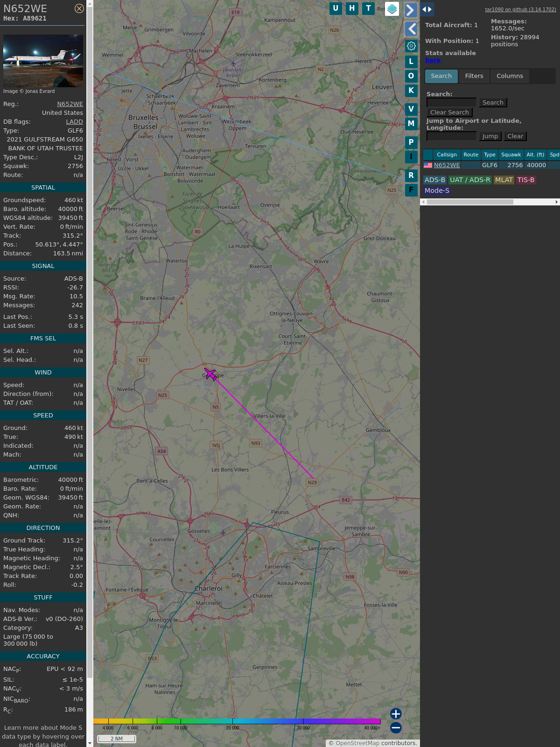Toggle sidebar width with double-arrow button
The width and height of the screenshot is (560, 747).
click(x=427, y=9)
